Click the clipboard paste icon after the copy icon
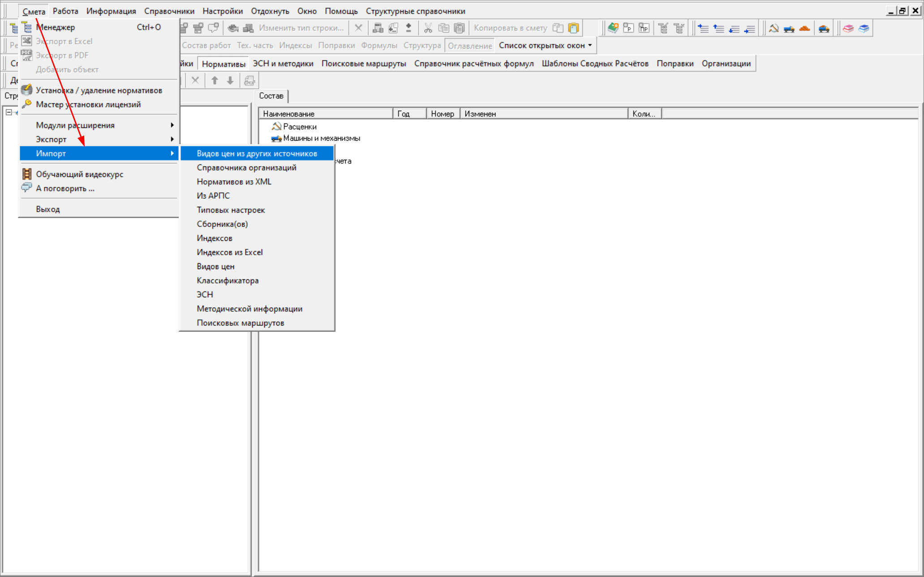 point(459,28)
